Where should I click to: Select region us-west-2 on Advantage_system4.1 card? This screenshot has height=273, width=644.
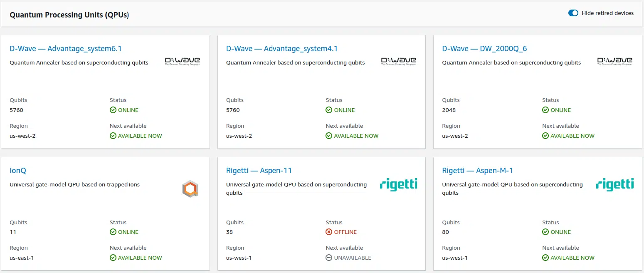(239, 136)
